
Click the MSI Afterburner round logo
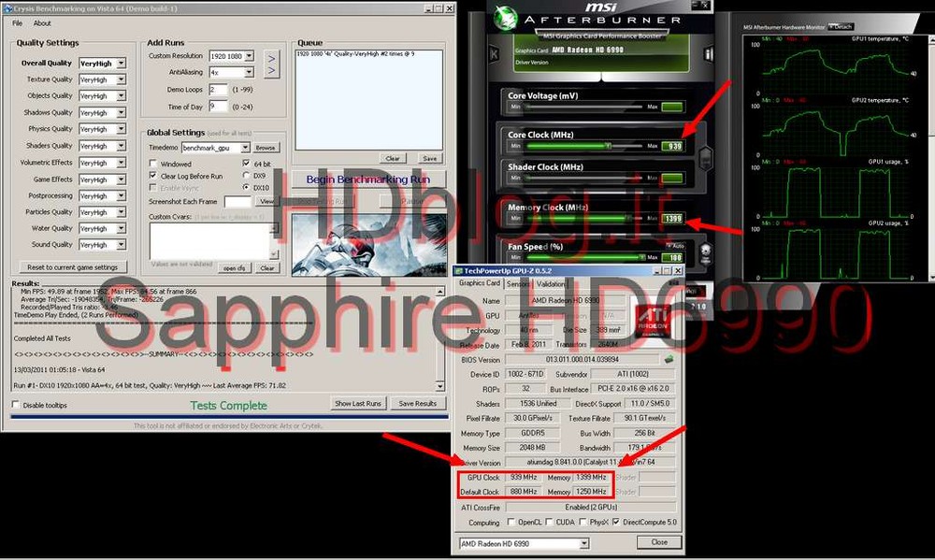tap(506, 17)
